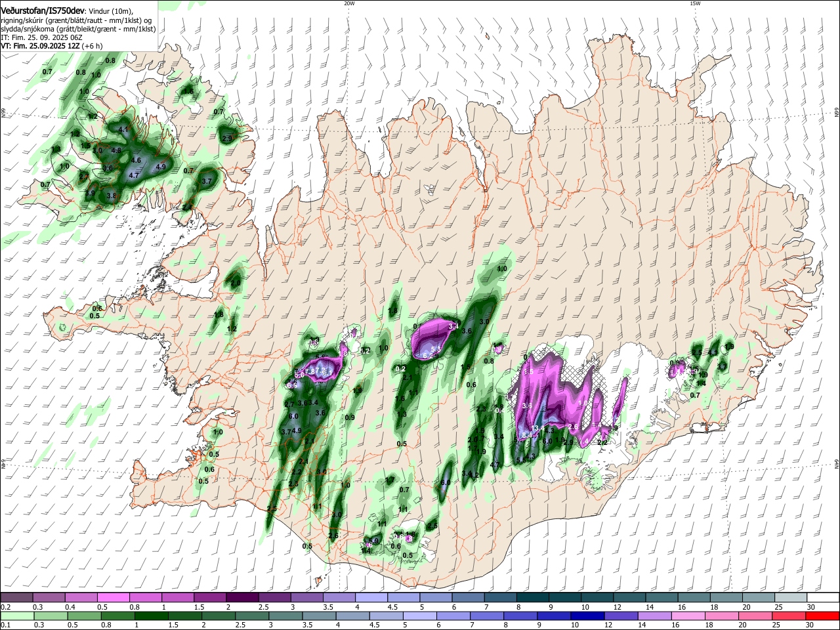Click the 0.9 precipitation value in the southwest
The image size is (840, 630).
click(x=350, y=417)
